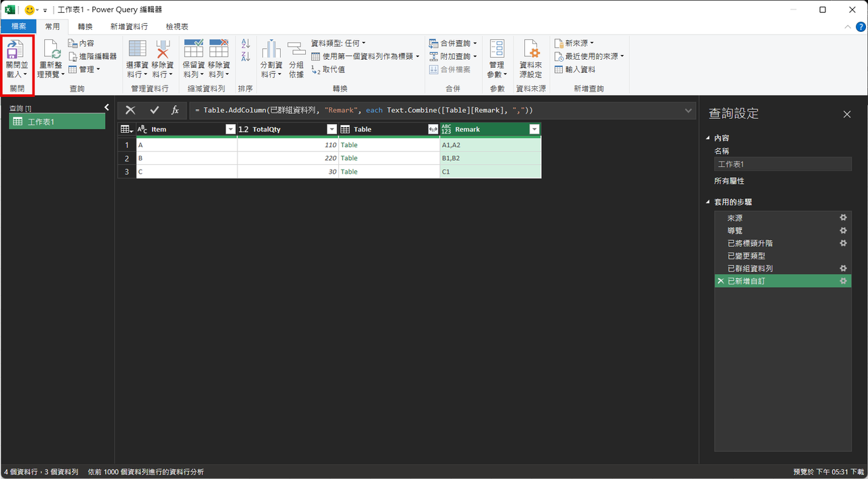The height and width of the screenshot is (479, 868).
Task: Open settings gear for 已將標頭升階 step
Action: point(844,243)
